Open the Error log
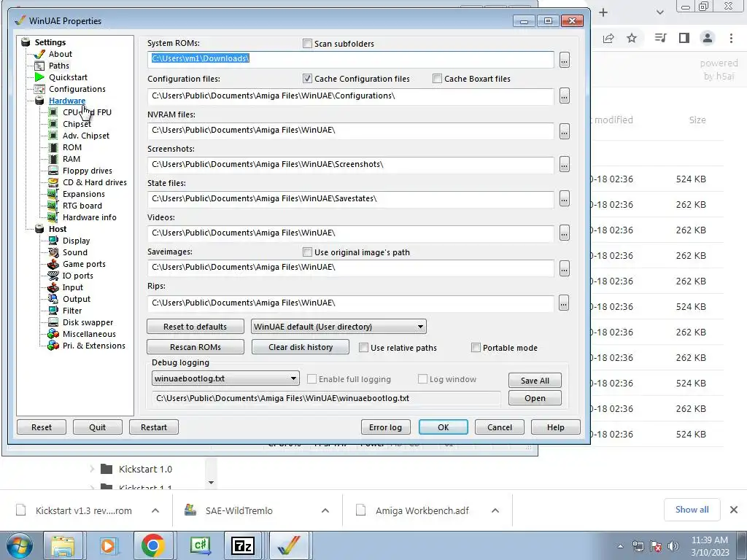Viewport: 747px width, 560px height. pos(385,427)
